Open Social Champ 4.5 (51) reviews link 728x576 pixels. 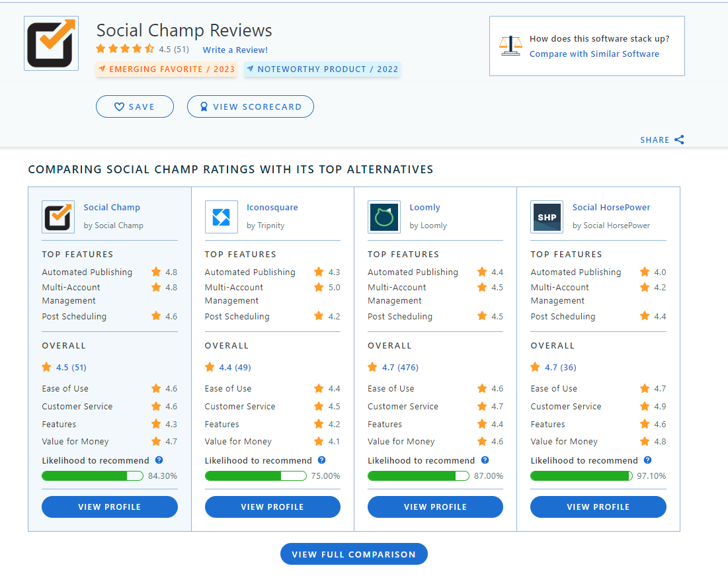(x=71, y=368)
